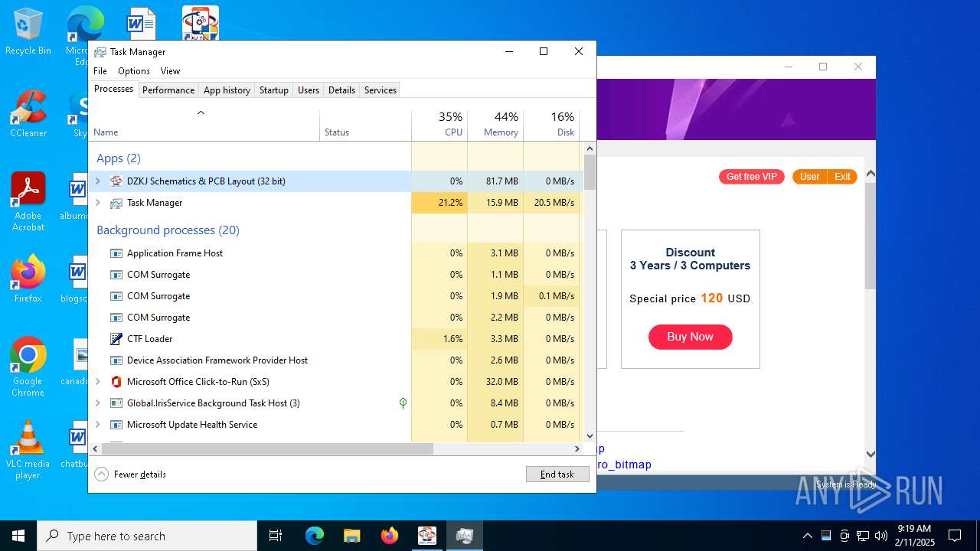980x551 pixels.
Task: Expand DZKJ Schematics & PCB Layout process
Action: coord(97,181)
